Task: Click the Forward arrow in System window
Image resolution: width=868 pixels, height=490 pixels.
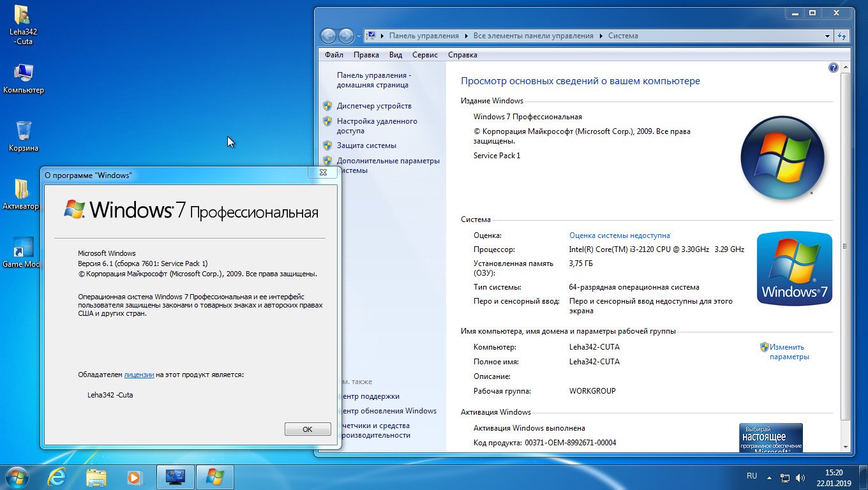Action: coord(346,36)
